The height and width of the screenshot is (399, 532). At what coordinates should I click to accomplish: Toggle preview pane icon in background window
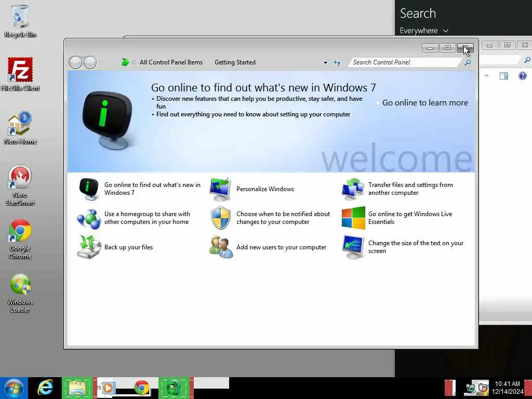504,76
